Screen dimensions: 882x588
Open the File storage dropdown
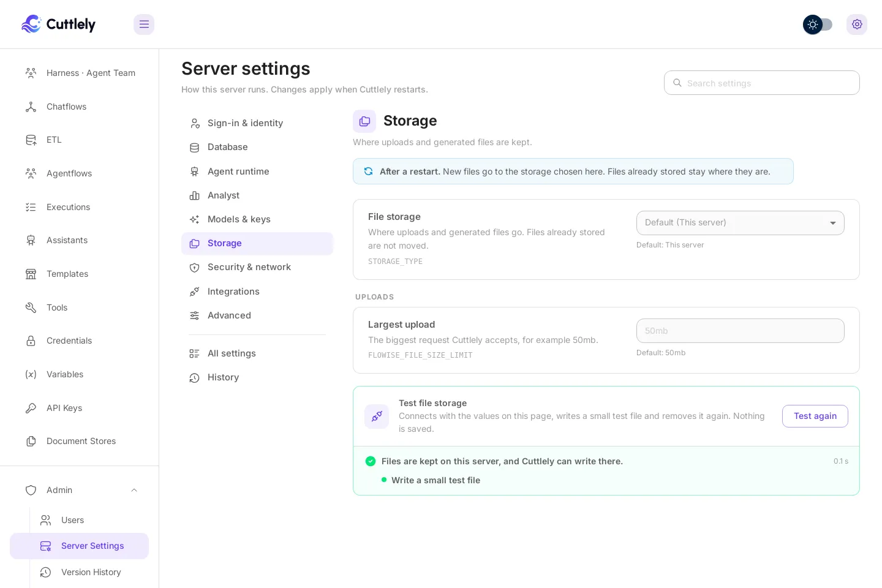click(741, 223)
